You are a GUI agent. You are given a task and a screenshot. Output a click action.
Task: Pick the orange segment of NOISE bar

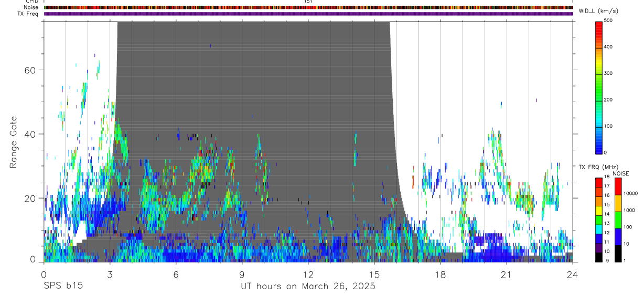(x=618, y=203)
